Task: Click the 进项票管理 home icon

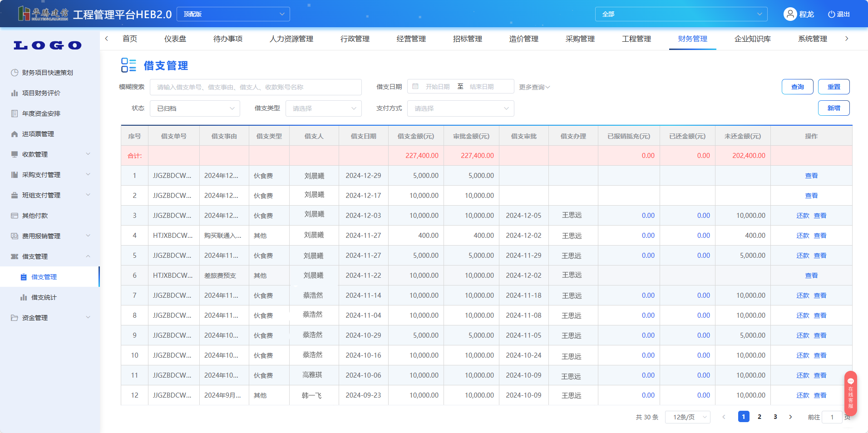Action: point(15,134)
